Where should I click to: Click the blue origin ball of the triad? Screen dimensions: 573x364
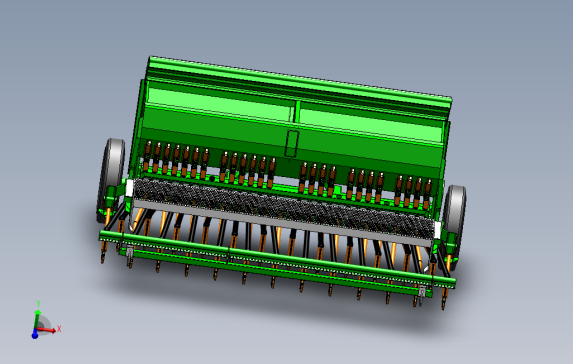tap(35, 334)
